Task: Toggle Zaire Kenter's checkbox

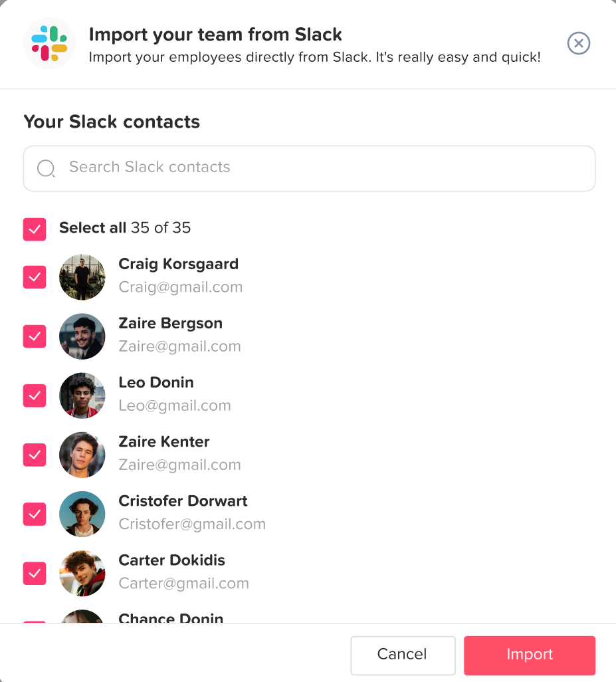Action: (x=35, y=455)
